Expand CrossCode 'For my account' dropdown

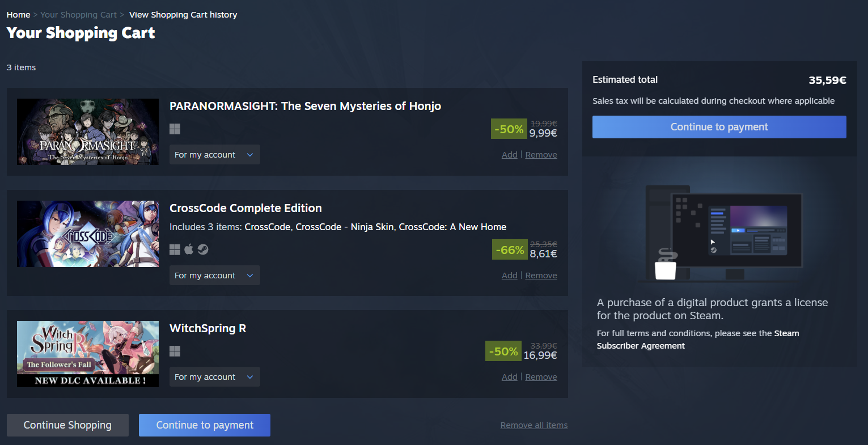[x=214, y=276]
